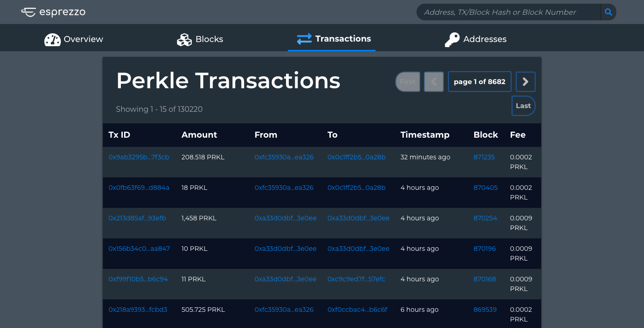Open To address 0xf0ccbac4...b6c6f
644x328 pixels.
pos(358,310)
